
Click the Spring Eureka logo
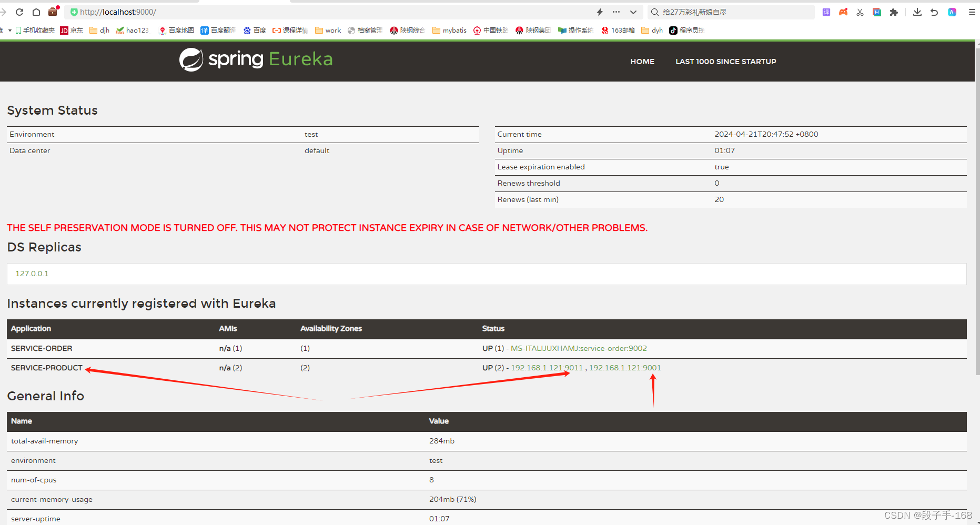click(256, 59)
